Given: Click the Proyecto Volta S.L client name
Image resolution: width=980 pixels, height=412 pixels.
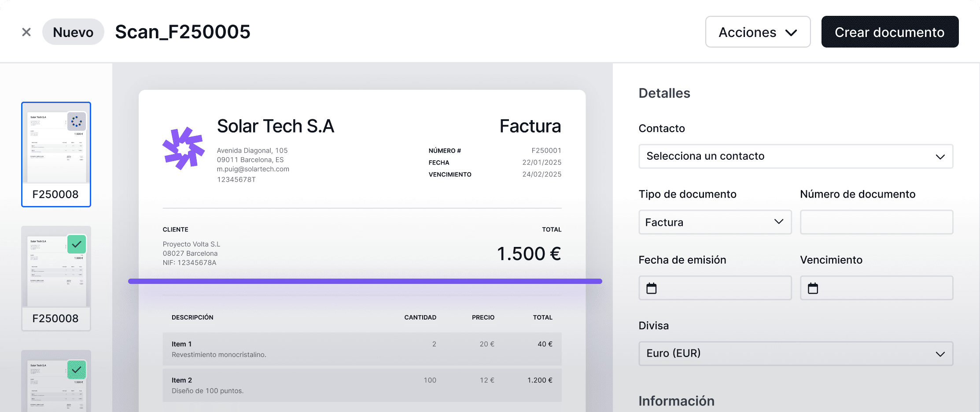Looking at the screenshot, I should (x=192, y=244).
